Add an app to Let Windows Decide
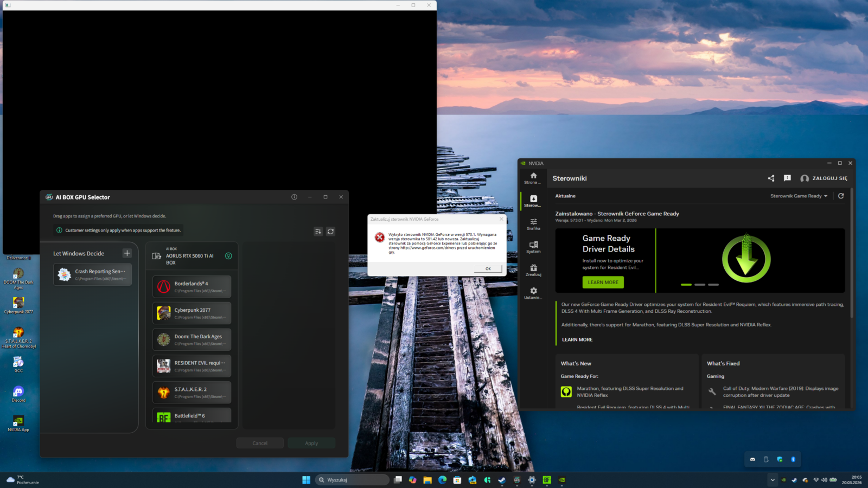Screen dimensions: 868x488 tap(127, 253)
